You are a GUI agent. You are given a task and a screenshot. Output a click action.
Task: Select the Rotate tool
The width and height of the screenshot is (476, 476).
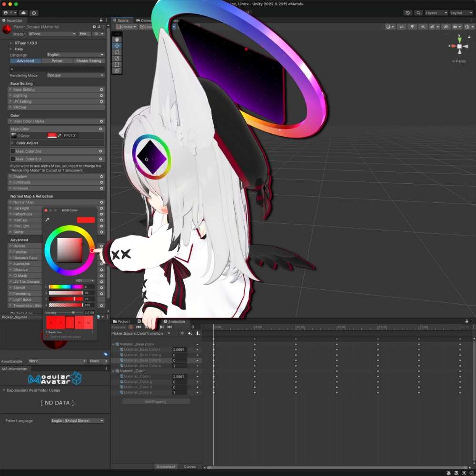click(117, 52)
